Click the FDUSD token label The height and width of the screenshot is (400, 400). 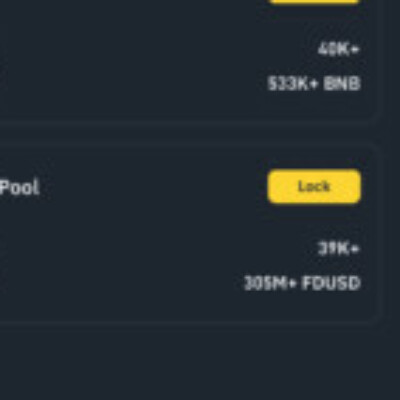coord(331,283)
